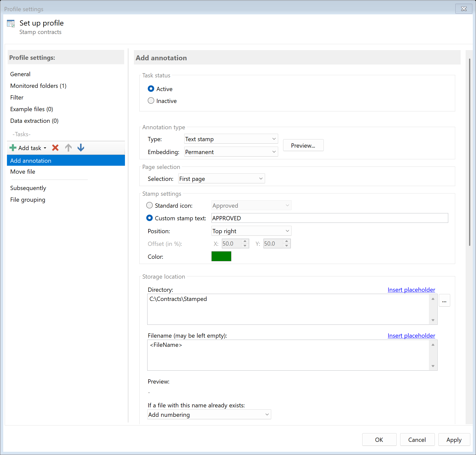Move task up with the arrow icon

(68, 148)
